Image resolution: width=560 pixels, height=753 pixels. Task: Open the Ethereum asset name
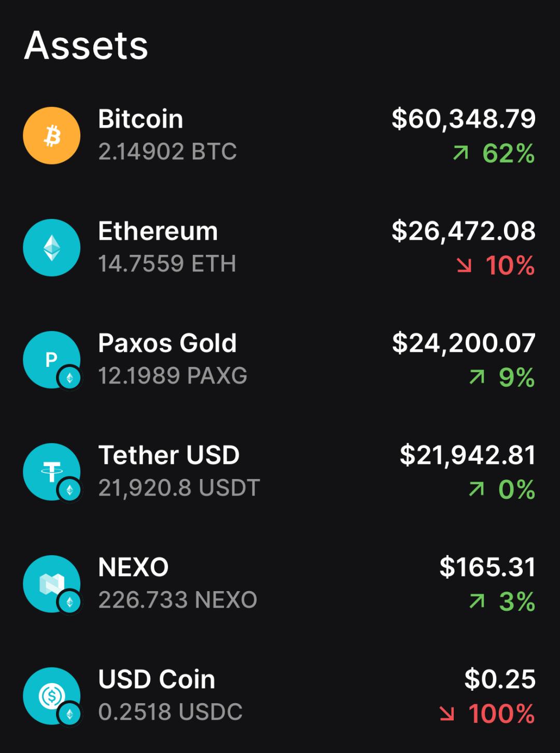[x=158, y=231]
